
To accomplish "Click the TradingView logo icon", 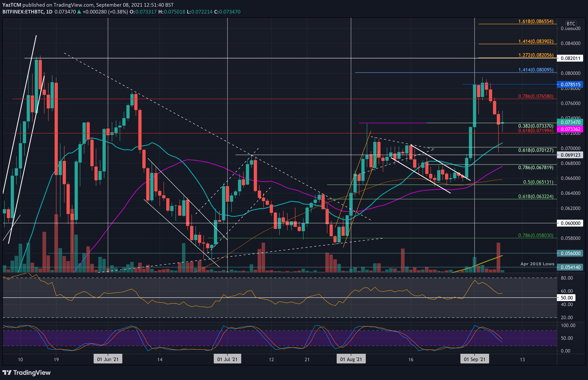I will coord(7,373).
